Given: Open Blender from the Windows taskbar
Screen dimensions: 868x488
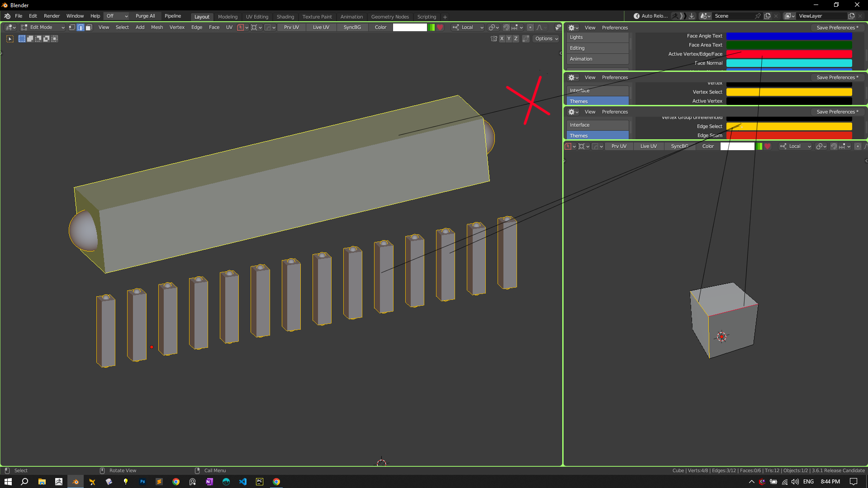Looking at the screenshot, I should point(76,482).
